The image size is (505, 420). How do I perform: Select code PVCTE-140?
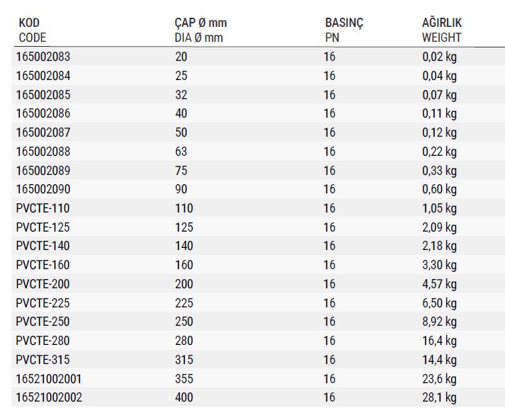tap(42, 246)
